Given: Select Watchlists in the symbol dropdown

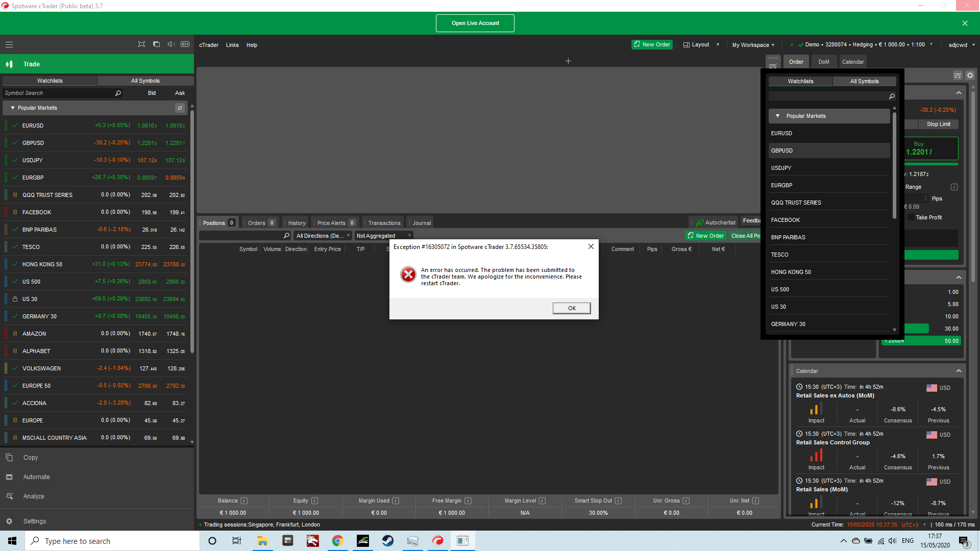Looking at the screenshot, I should tap(800, 81).
